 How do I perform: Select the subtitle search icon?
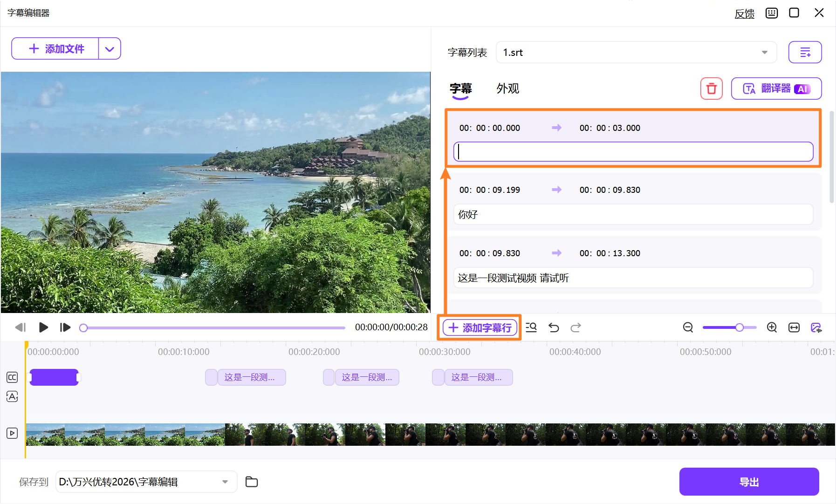pyautogui.click(x=531, y=327)
